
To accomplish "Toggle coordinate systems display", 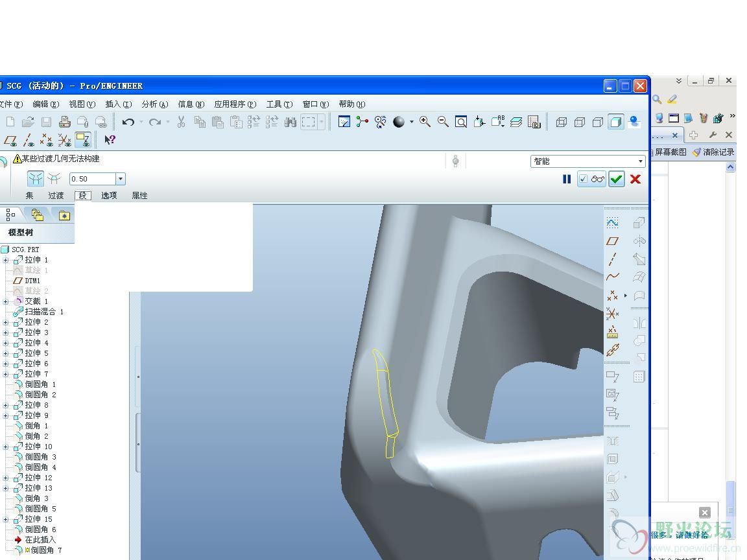I will click(x=64, y=139).
